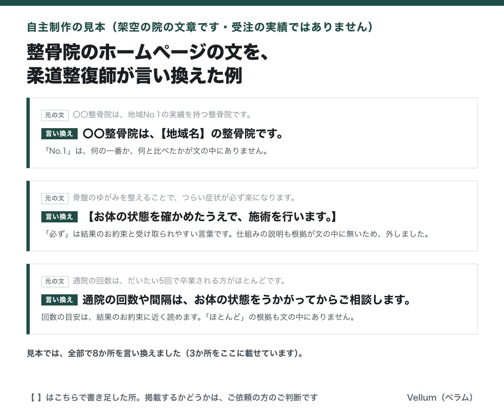The width and height of the screenshot is (504, 420).
Task: Click the 元の文 label in the 骨盤のゆがみ card
Action: click(55, 198)
